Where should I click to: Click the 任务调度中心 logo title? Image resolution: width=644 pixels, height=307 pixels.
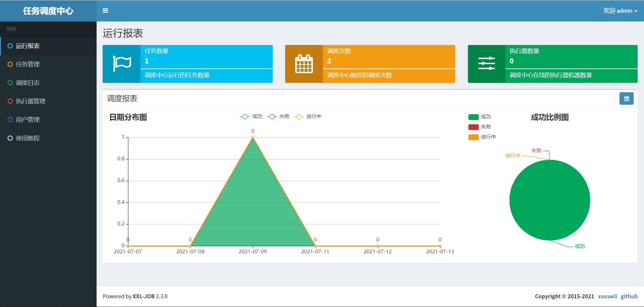pos(48,11)
